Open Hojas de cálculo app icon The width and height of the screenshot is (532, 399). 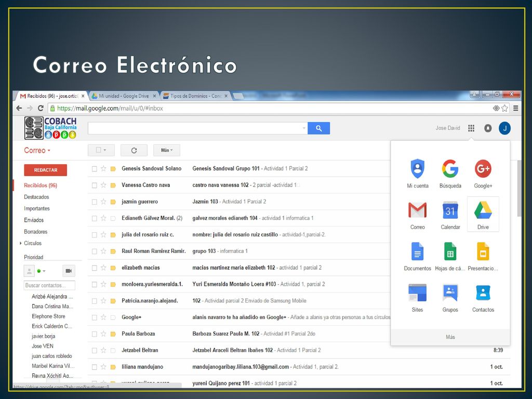[450, 256]
